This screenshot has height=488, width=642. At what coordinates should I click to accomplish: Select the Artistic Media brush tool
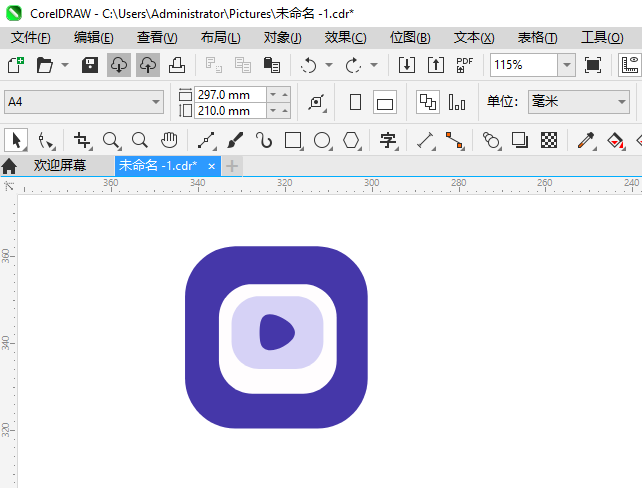[235, 140]
